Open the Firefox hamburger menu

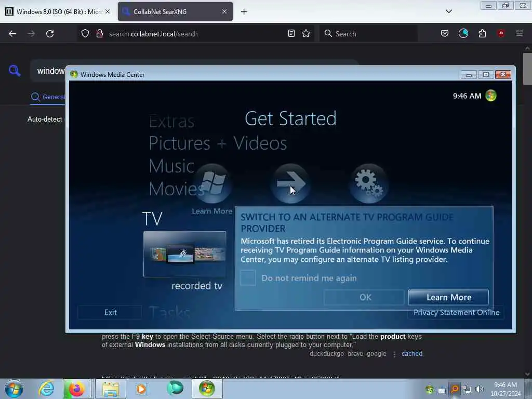[520, 34]
